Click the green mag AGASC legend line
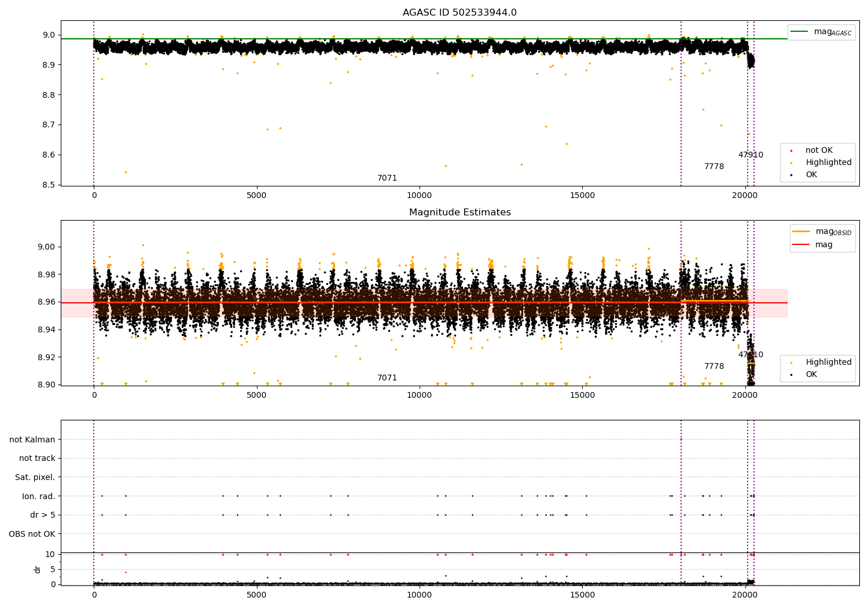Screen dimensions: 868x608 click(801, 32)
